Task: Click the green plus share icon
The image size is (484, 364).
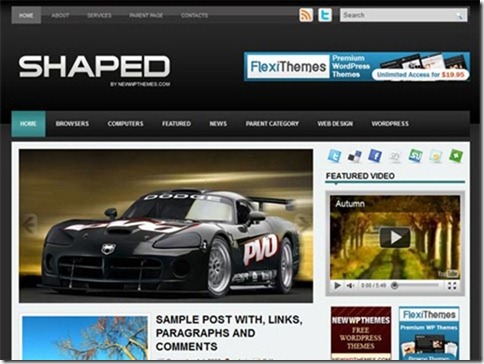Action: (x=456, y=156)
